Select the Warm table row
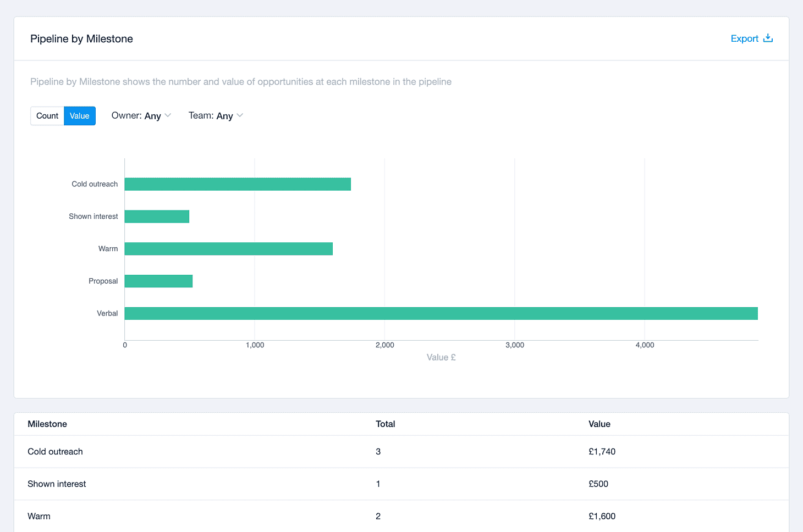Image resolution: width=803 pixels, height=532 pixels. [402, 517]
